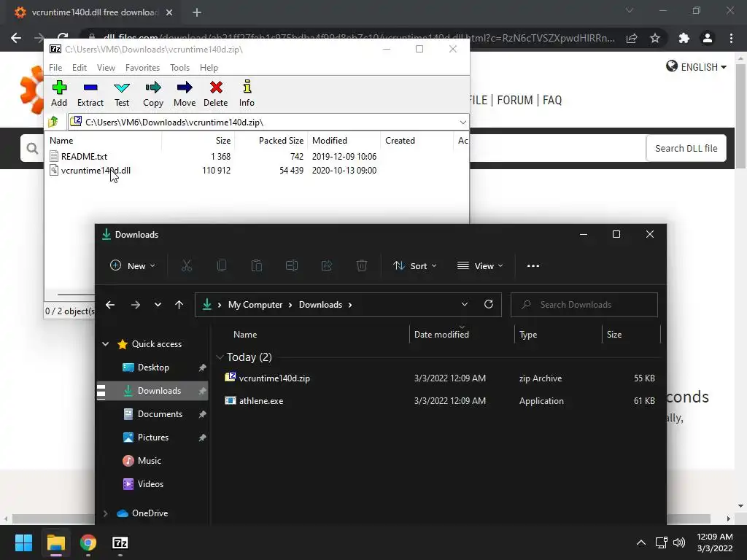The width and height of the screenshot is (747, 560).
Task: Open the Sort dropdown in Explorer
Action: point(414,265)
